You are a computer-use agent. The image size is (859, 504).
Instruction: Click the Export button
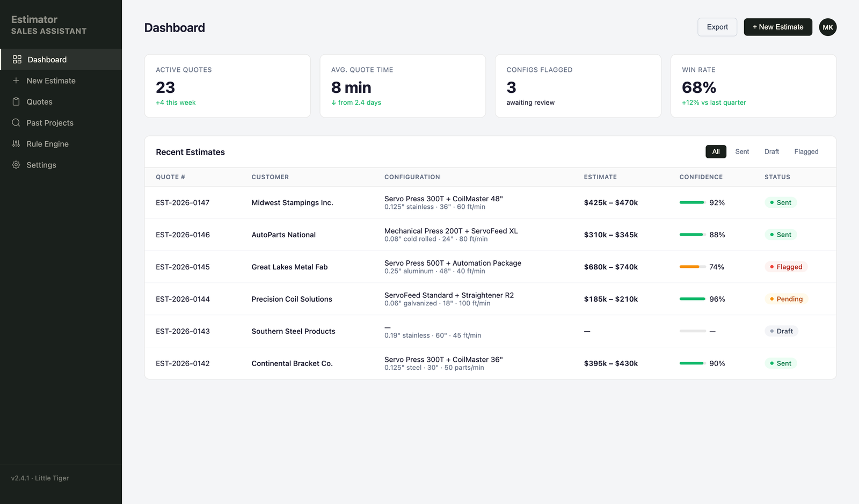click(x=717, y=27)
